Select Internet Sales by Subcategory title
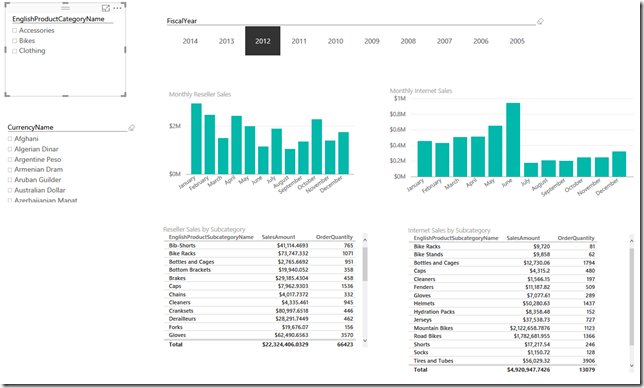This screenshot has height=388, width=644. coord(449,231)
